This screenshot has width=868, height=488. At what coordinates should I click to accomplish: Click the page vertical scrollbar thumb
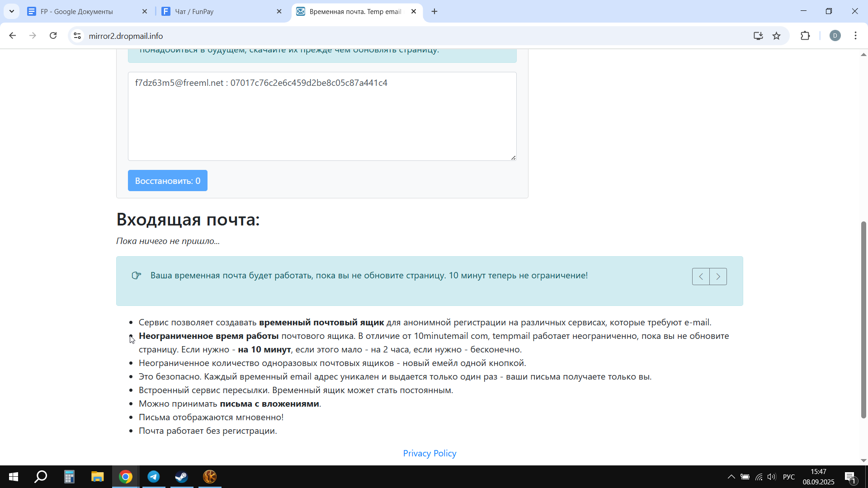[x=863, y=320]
